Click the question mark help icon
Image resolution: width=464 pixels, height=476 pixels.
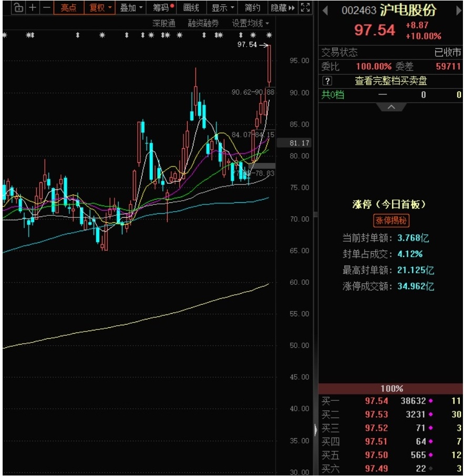click(327, 81)
